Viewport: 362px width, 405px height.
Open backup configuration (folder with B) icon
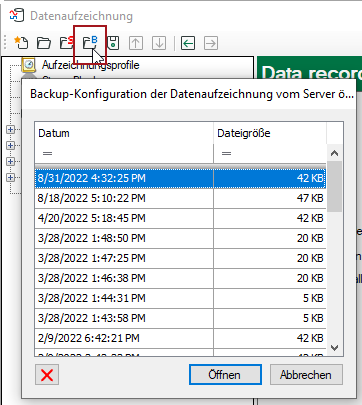90,43
